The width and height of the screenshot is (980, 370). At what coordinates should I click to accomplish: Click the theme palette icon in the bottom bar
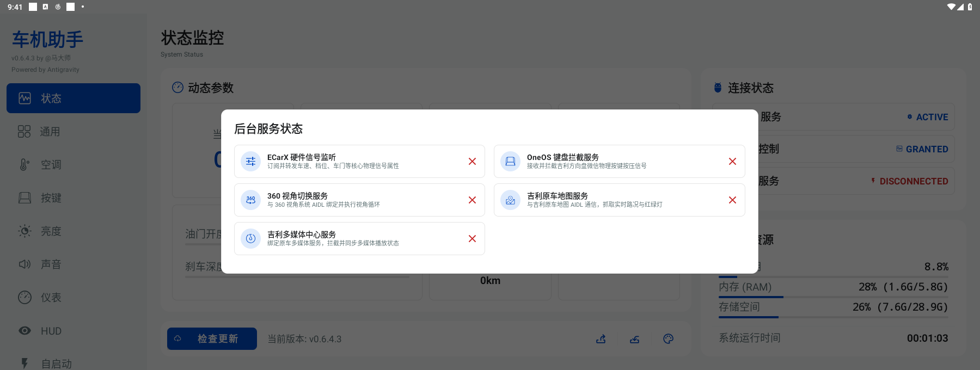[669, 339]
